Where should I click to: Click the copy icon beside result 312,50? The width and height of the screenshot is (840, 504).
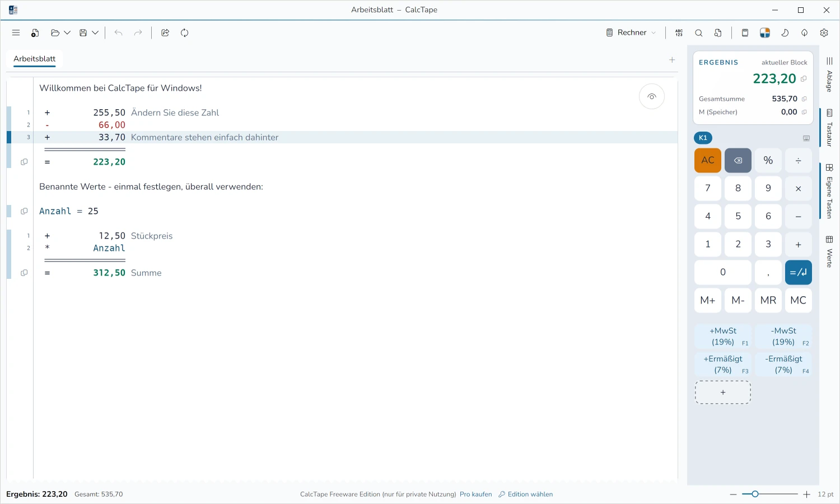tap(24, 273)
